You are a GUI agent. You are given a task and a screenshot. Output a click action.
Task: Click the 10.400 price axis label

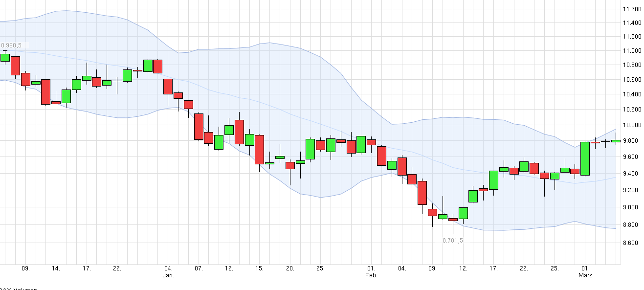click(632, 94)
